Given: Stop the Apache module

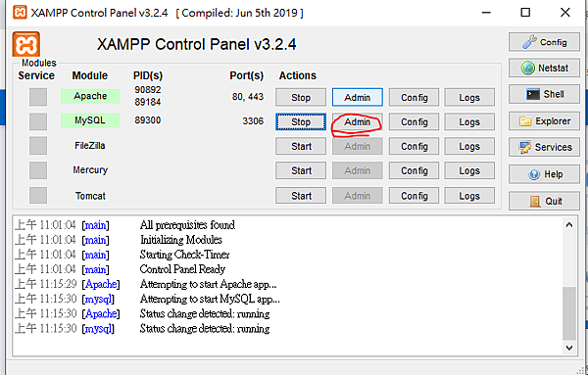Looking at the screenshot, I should tap(301, 97).
